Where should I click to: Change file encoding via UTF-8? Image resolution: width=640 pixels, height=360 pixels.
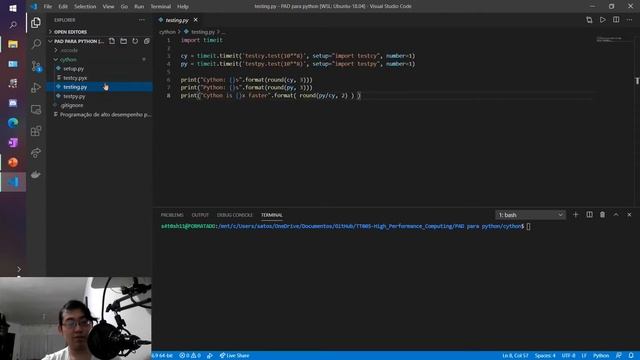click(568, 356)
